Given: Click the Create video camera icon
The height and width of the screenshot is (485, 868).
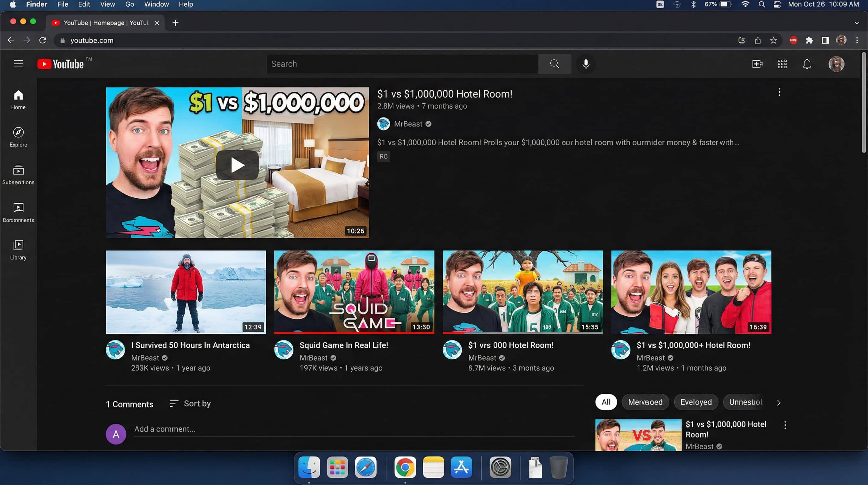Looking at the screenshot, I should pos(757,64).
